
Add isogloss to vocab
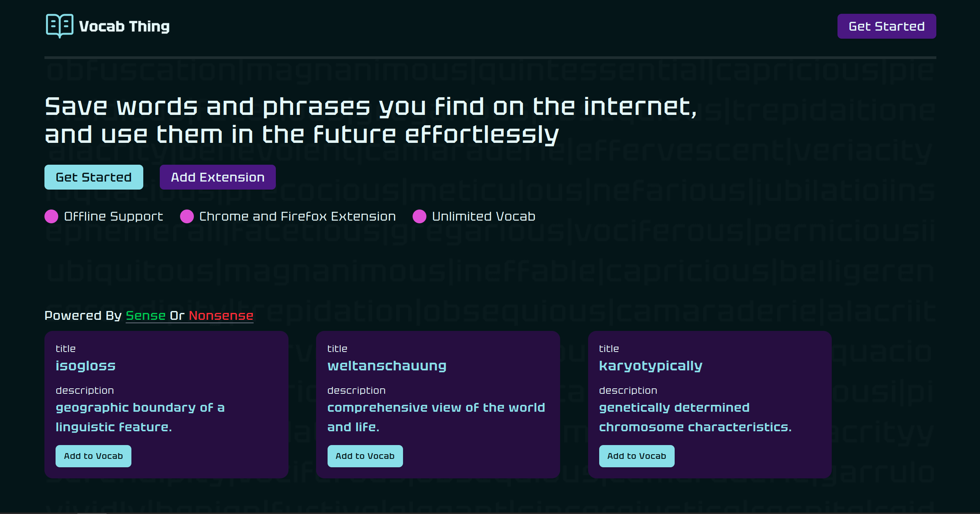click(93, 456)
